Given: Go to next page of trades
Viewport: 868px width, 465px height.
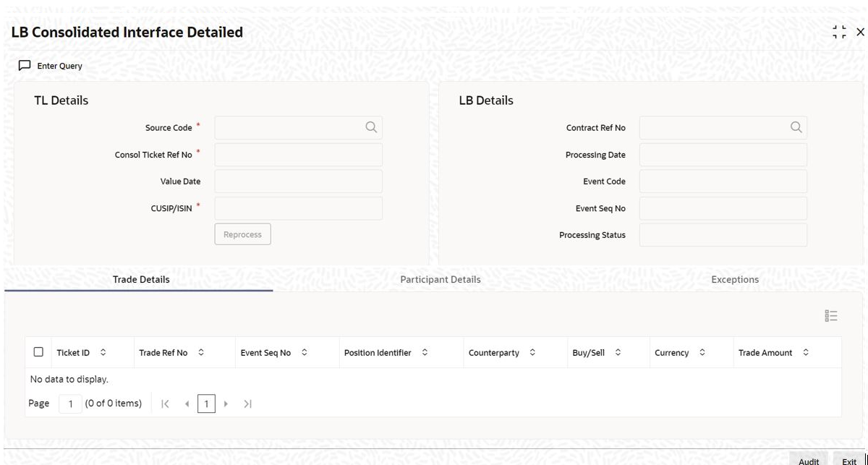Looking at the screenshot, I should (x=226, y=404).
